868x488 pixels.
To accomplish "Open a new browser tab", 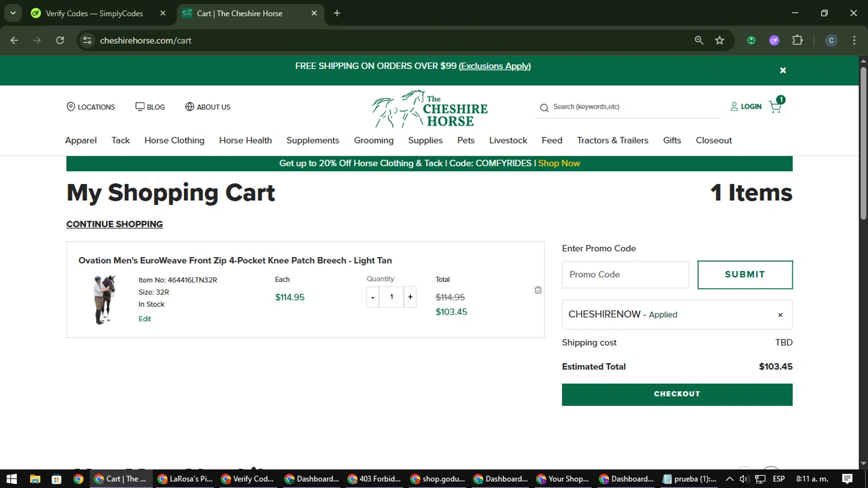I will (337, 13).
